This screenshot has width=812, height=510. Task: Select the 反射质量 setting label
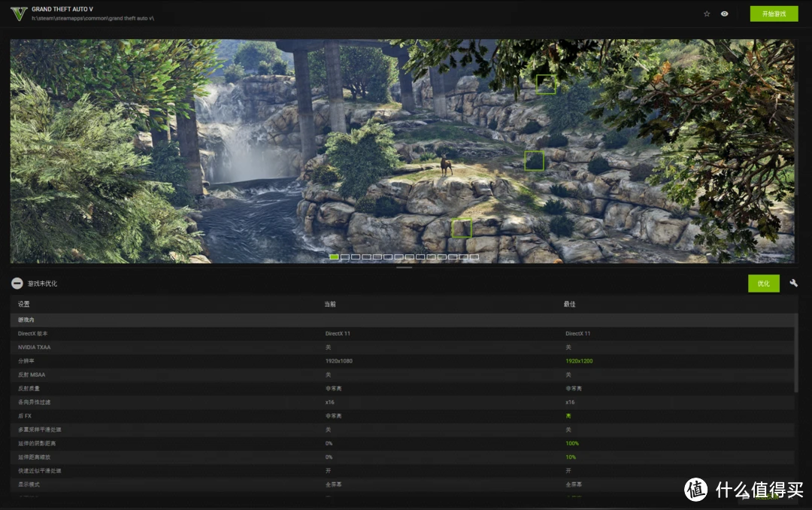(29, 389)
